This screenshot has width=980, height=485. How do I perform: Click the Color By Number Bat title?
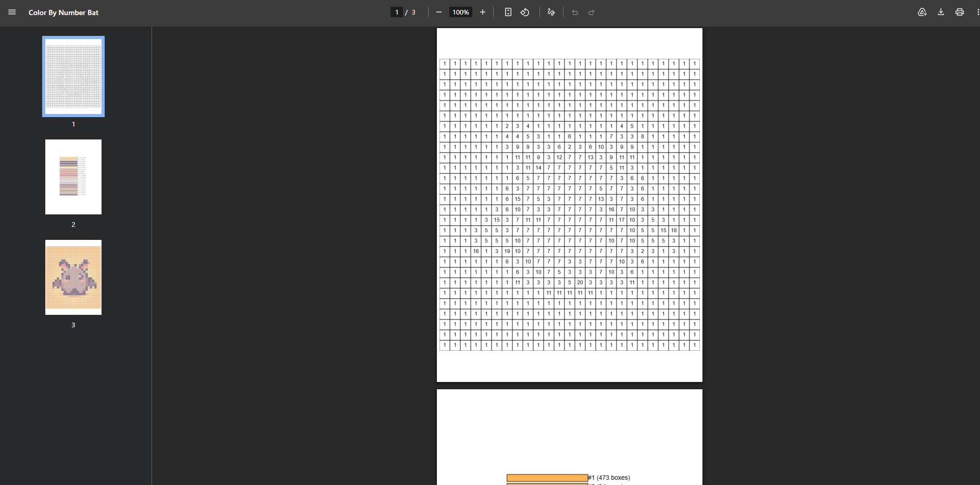pyautogui.click(x=64, y=12)
